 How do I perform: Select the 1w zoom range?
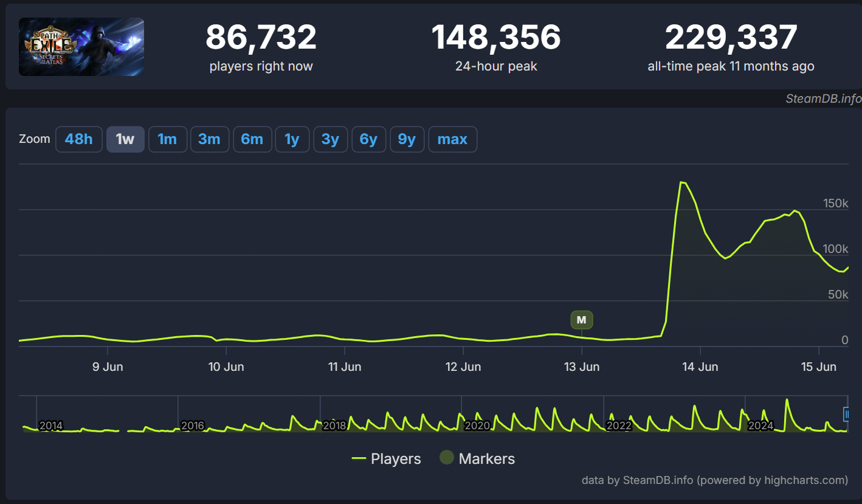tap(125, 139)
